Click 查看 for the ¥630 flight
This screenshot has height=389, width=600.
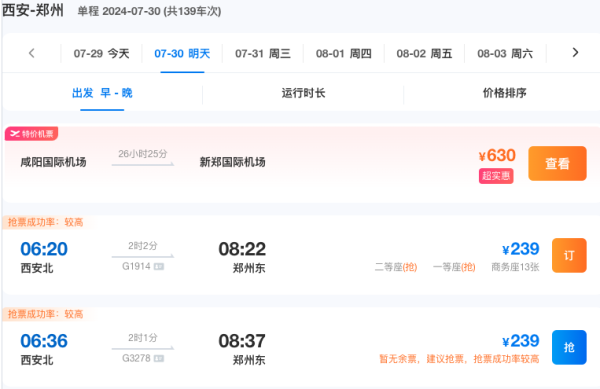tap(557, 163)
